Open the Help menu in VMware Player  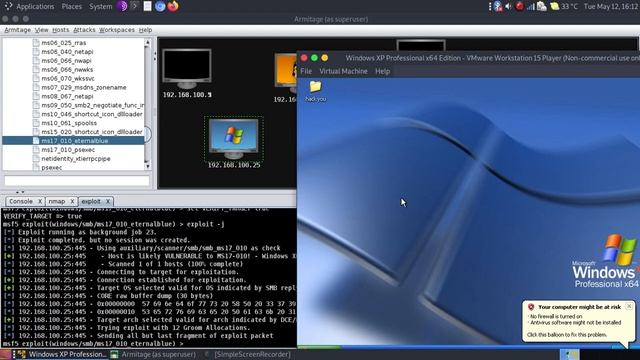[x=382, y=71]
